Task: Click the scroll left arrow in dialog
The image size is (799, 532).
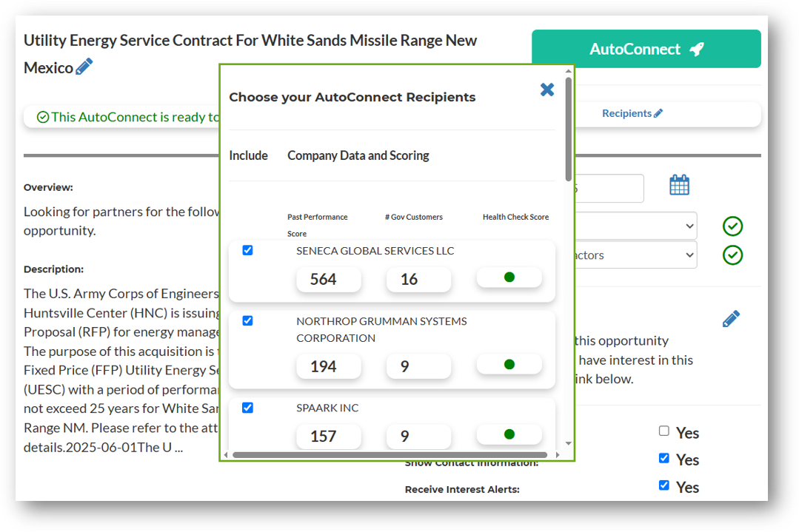Action: click(227, 454)
